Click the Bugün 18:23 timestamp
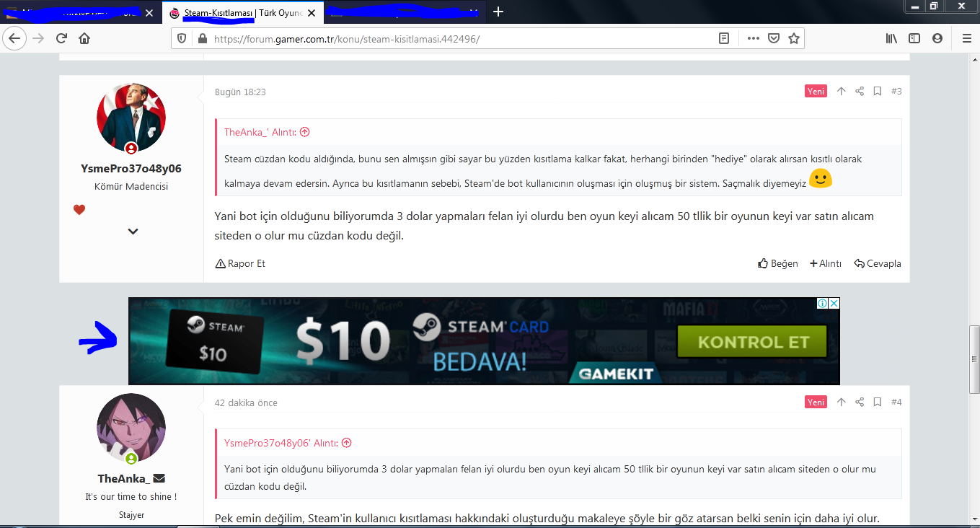The image size is (980, 528). coord(240,92)
